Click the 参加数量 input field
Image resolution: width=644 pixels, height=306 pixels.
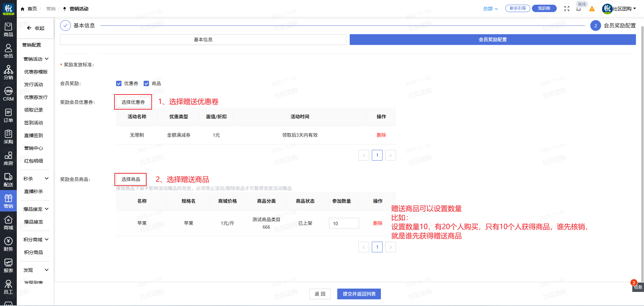click(x=344, y=224)
